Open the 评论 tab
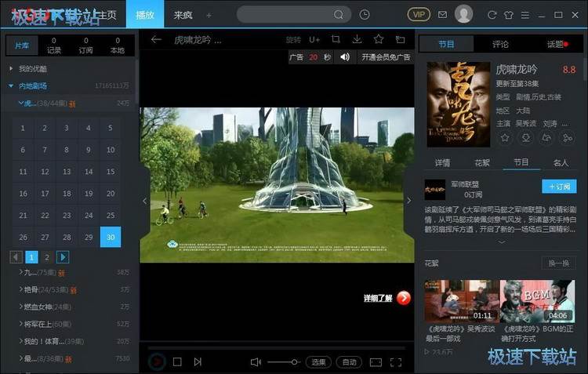Image resolution: width=588 pixels, height=374 pixels. pyautogui.click(x=500, y=44)
